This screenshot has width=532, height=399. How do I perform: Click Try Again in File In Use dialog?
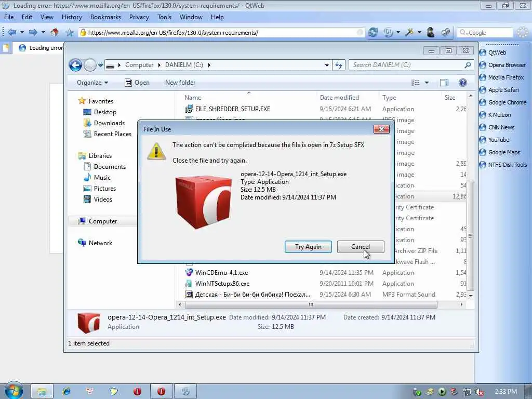pyautogui.click(x=308, y=247)
